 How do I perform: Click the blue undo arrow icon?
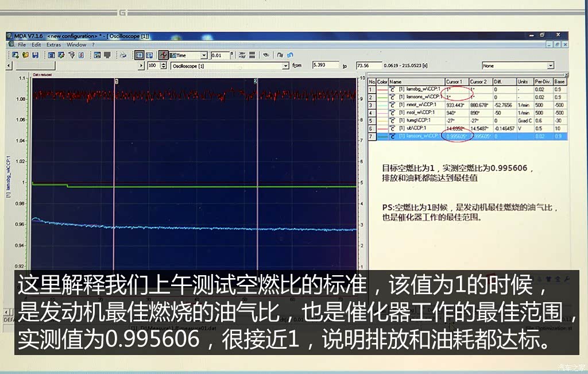(x=289, y=55)
